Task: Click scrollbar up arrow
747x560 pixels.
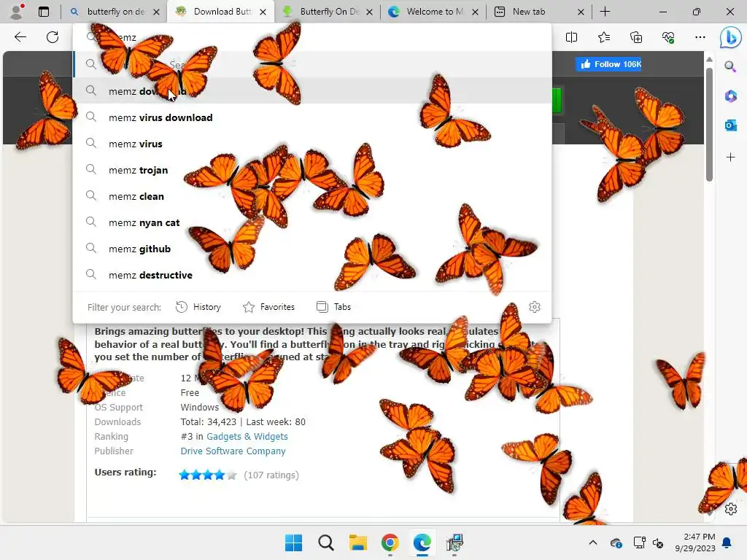Action: [x=709, y=60]
